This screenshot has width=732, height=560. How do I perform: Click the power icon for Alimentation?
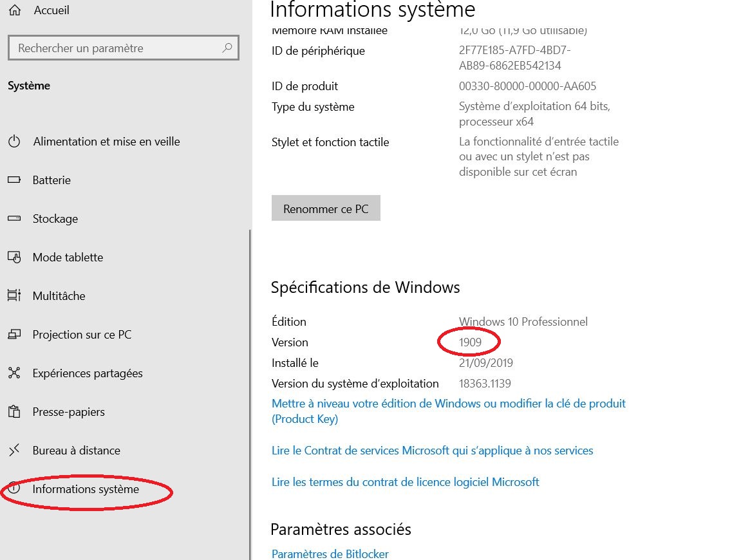click(x=14, y=142)
